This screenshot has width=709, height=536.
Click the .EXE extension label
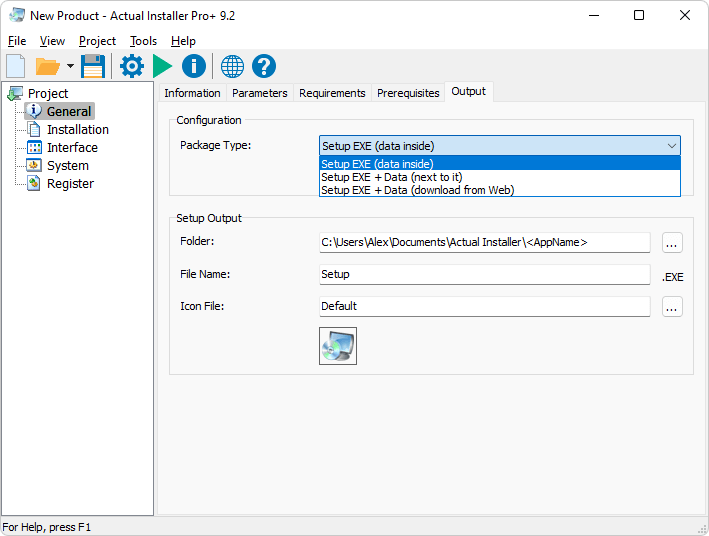672,277
